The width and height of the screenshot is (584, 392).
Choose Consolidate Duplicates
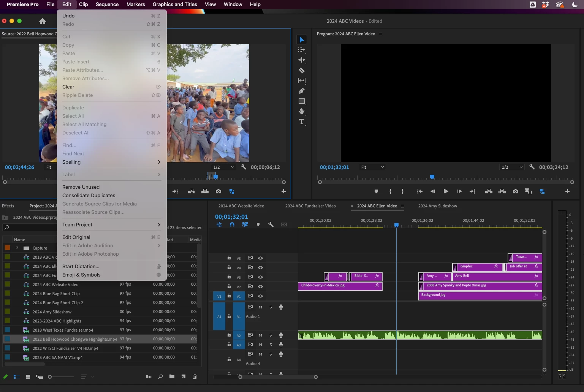(x=111, y=195)
